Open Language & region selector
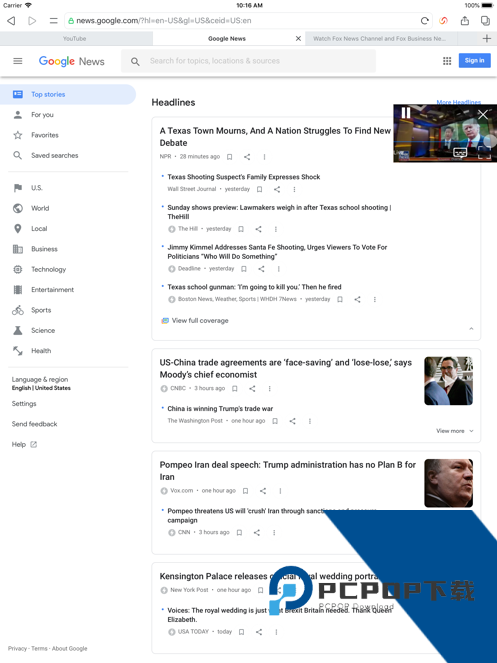Image resolution: width=497 pixels, height=663 pixels. (x=41, y=384)
